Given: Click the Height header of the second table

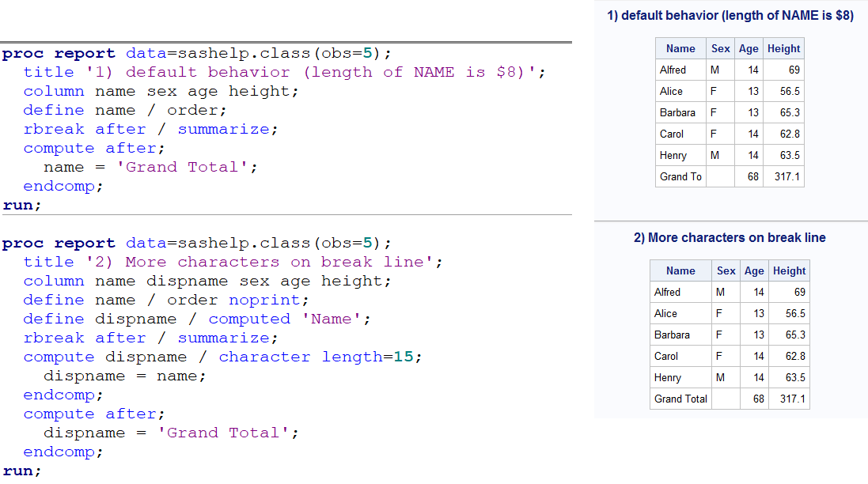Looking at the screenshot, I should click(x=788, y=270).
